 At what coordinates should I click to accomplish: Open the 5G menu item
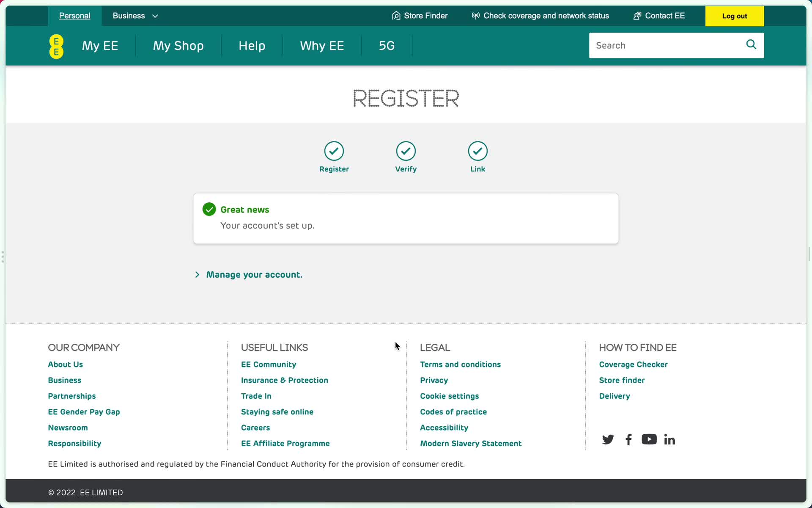387,46
